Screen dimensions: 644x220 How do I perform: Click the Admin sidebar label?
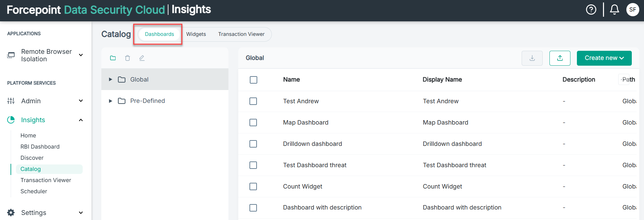(31, 101)
